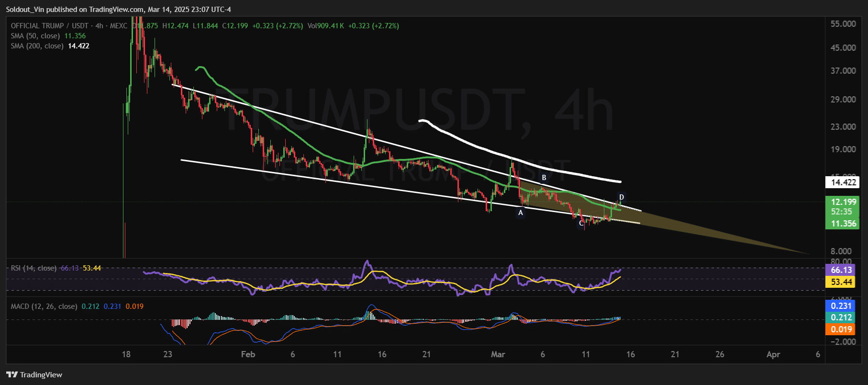The image size is (868, 385).
Task: Click the 55.000 price axis label
Action: pos(843,24)
